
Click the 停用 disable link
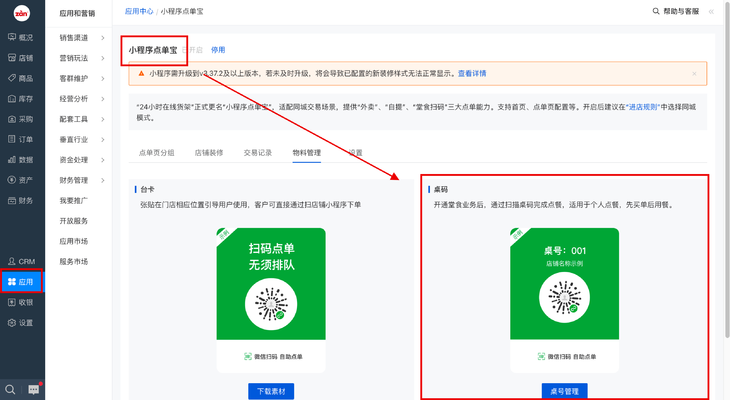(218, 50)
